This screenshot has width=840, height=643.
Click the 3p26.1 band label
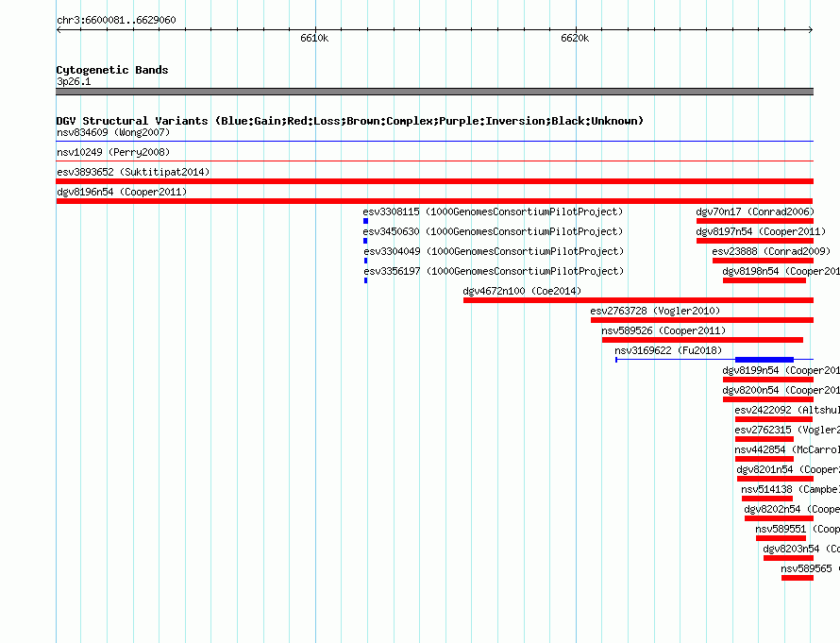coord(74,81)
